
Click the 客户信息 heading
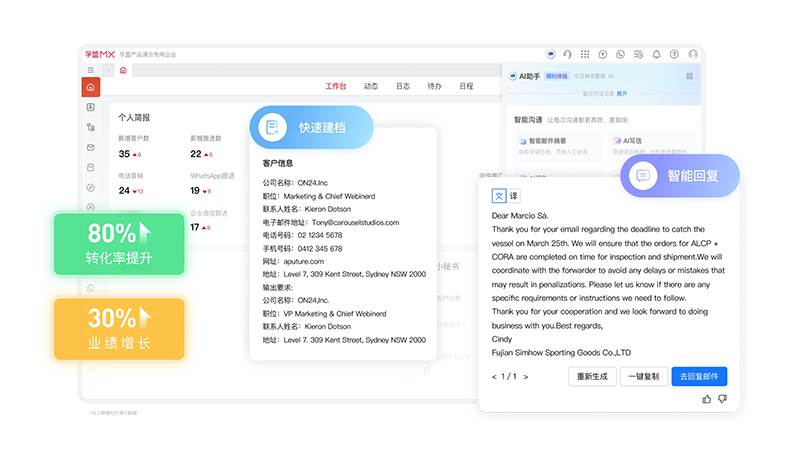click(277, 163)
